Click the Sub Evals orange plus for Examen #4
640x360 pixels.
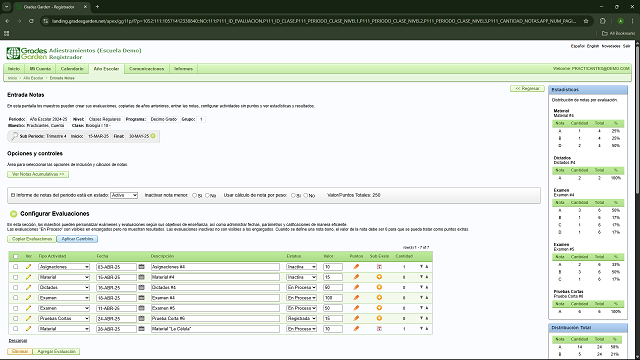coord(379,298)
